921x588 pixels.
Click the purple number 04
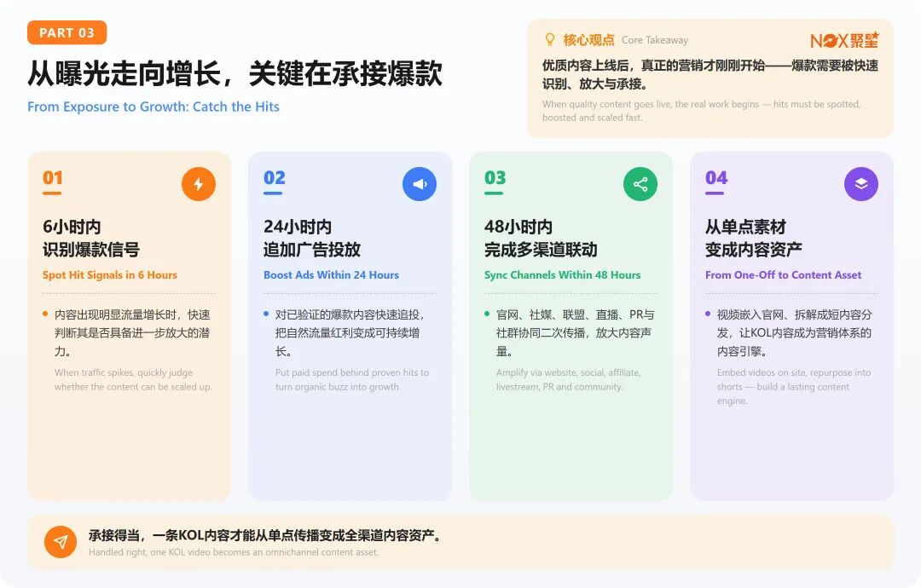[716, 178]
